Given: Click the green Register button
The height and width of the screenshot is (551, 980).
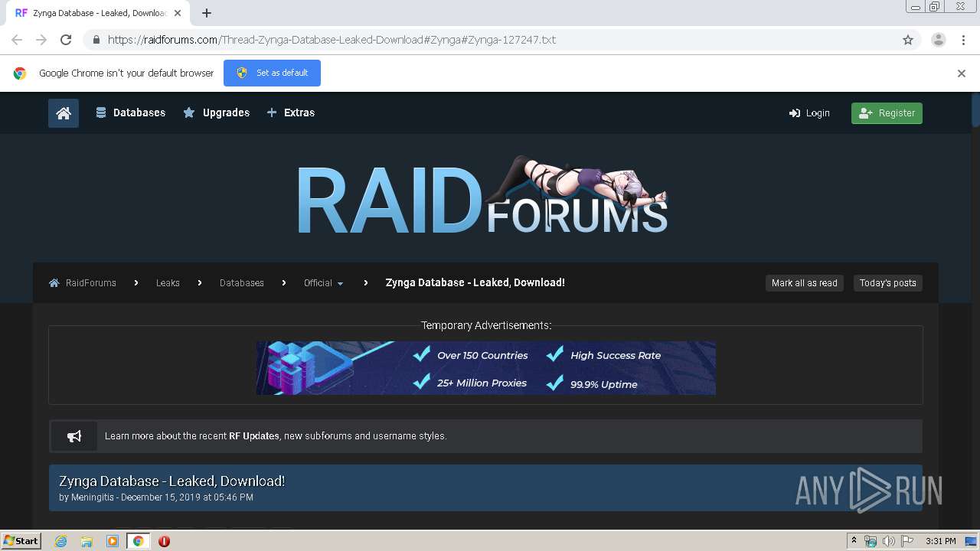Looking at the screenshot, I should (x=887, y=113).
